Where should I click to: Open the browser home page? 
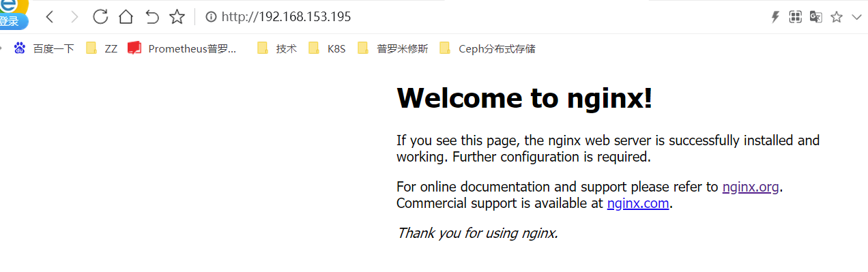(126, 17)
